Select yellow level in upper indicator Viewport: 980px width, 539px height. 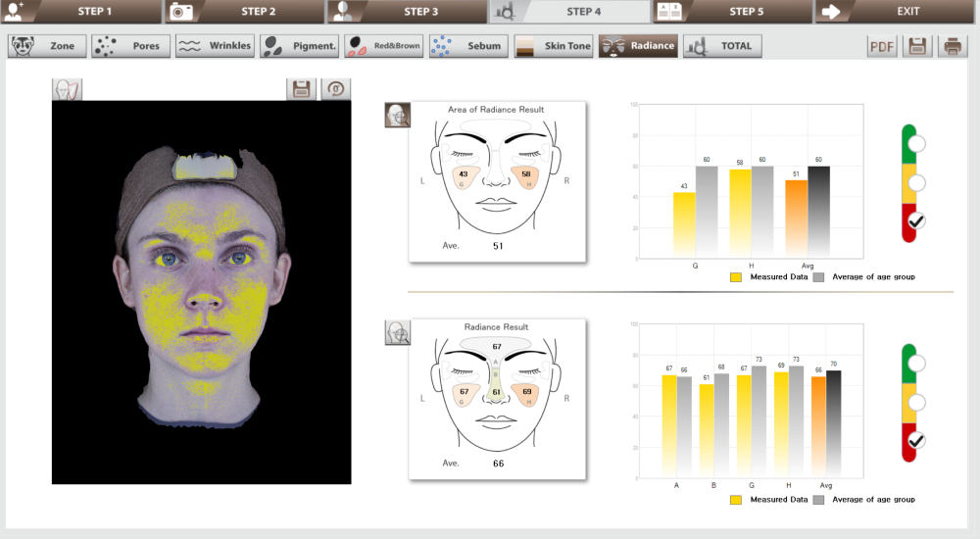click(x=916, y=183)
